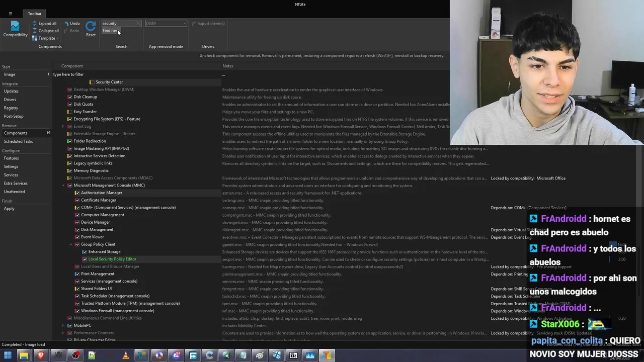The height and width of the screenshot is (362, 644).
Task: Undo the last change
Action: [71, 23]
